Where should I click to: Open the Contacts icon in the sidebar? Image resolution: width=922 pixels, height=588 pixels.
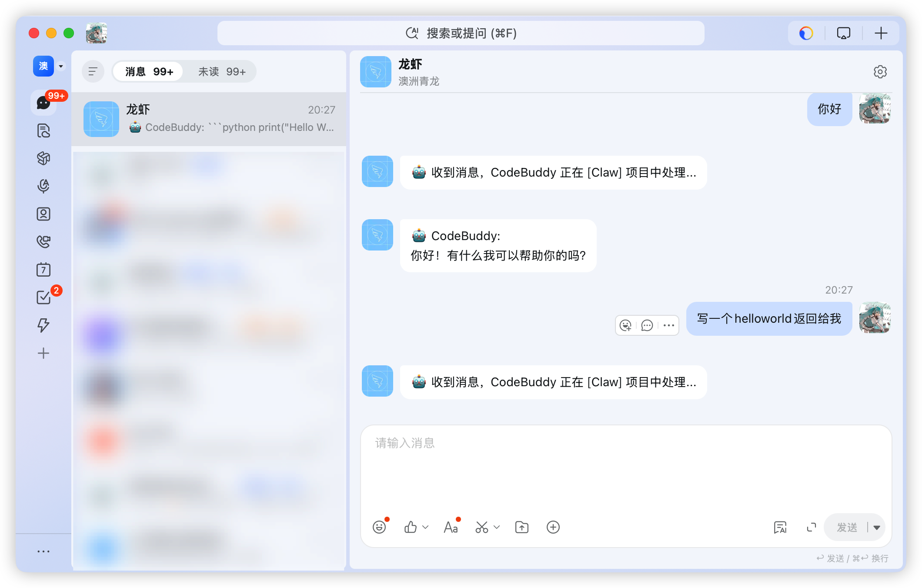(x=43, y=214)
